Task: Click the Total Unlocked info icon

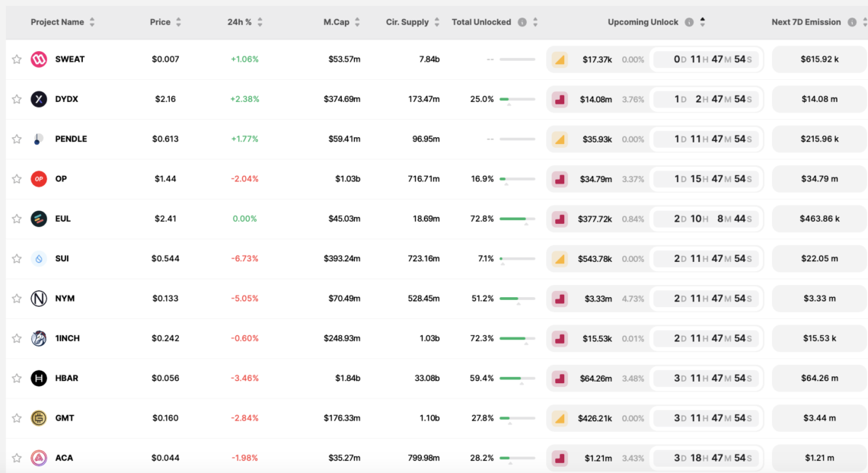Action: pos(522,22)
